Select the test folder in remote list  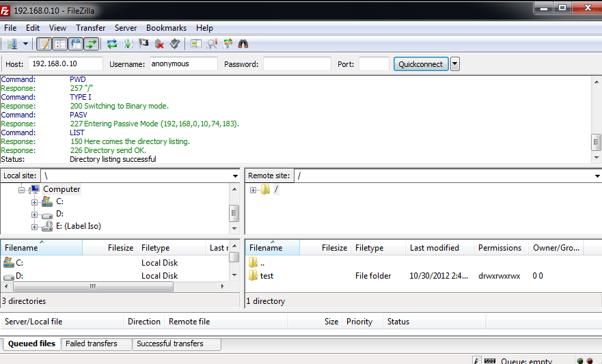coord(423,276)
